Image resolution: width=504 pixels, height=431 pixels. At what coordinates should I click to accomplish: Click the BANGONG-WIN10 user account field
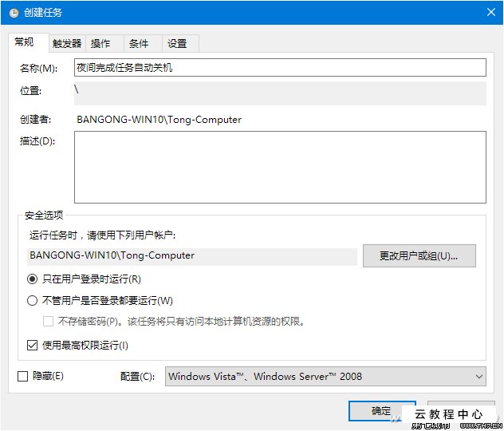(191, 256)
